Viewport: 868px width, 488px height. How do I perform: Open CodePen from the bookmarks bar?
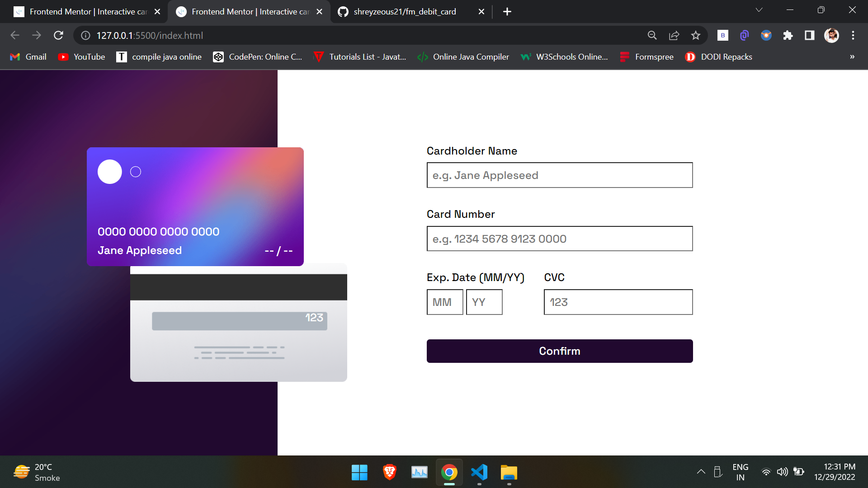coord(257,56)
